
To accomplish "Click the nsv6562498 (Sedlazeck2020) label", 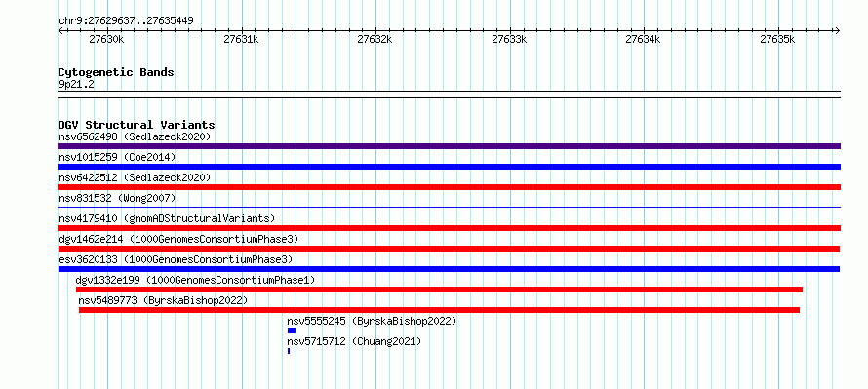I will (135, 136).
